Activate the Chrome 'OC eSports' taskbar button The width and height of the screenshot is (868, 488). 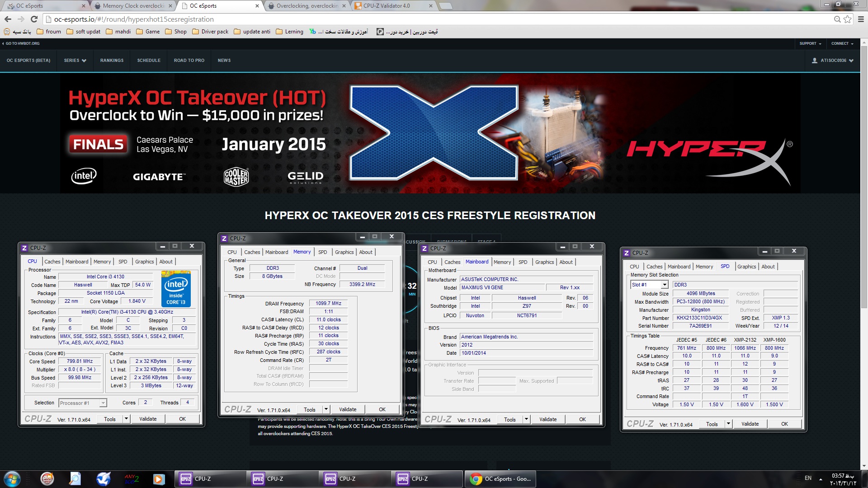(500, 479)
